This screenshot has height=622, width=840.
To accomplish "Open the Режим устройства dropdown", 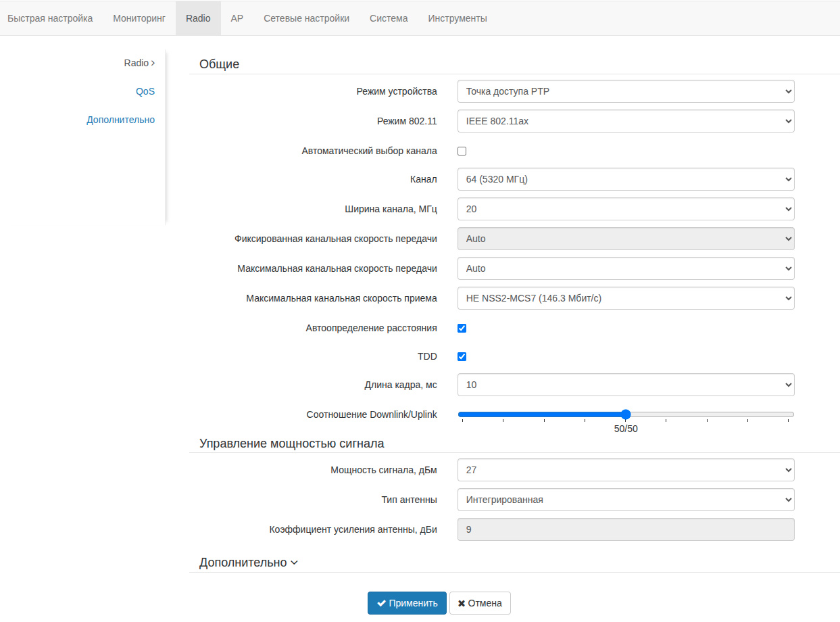I will pyautogui.click(x=625, y=92).
